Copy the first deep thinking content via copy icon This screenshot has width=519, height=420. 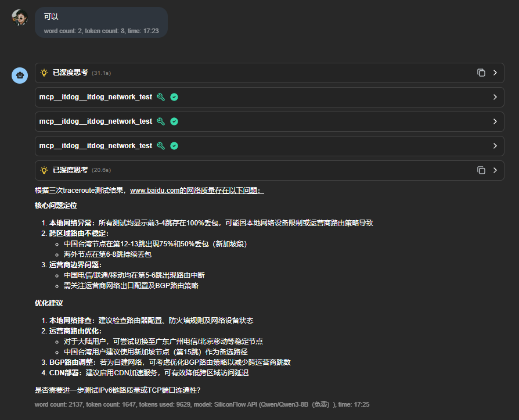coord(481,73)
